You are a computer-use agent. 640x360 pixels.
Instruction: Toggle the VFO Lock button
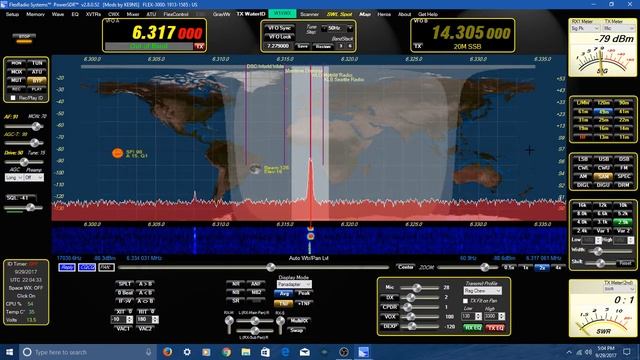tap(279, 37)
